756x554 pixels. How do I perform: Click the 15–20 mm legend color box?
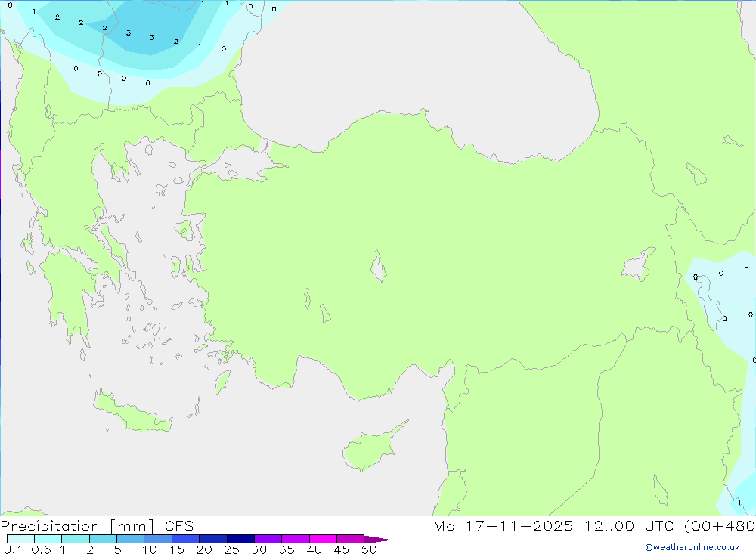click(x=185, y=539)
